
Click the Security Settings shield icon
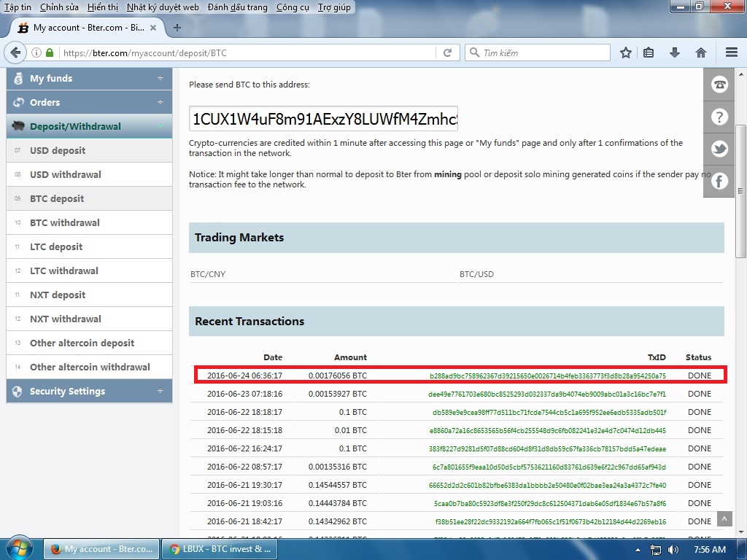[18, 392]
